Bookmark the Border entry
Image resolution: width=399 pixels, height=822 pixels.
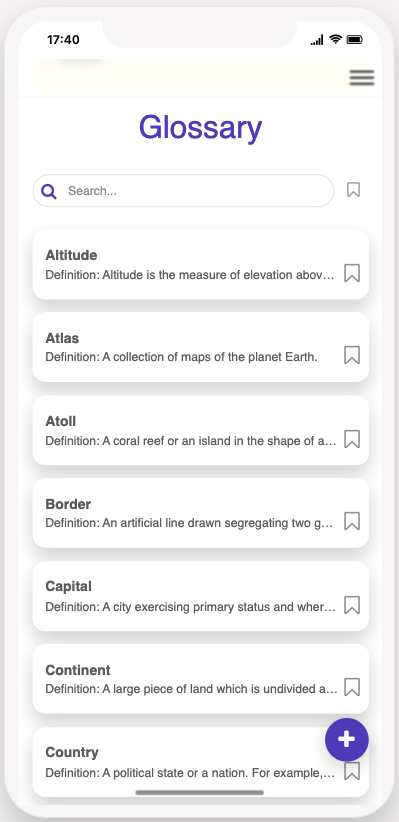pyautogui.click(x=352, y=521)
